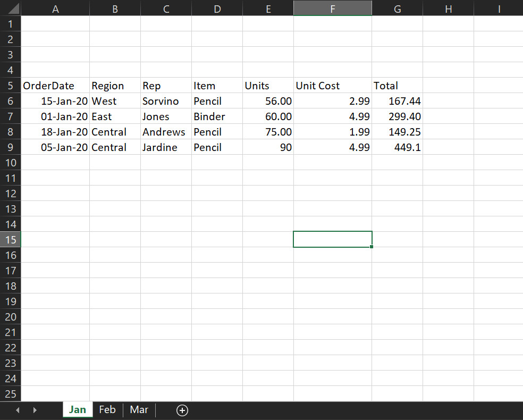Select column A by its header
The height and width of the screenshot is (420, 523).
(55, 9)
